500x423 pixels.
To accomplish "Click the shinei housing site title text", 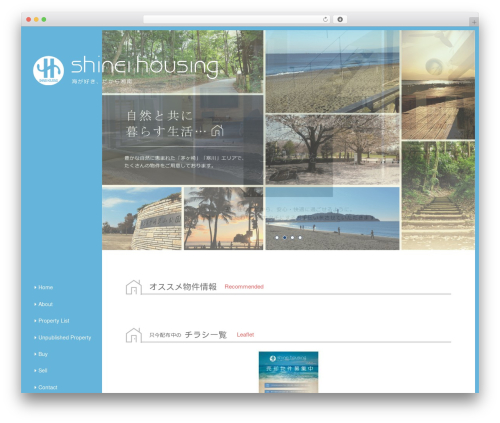I will [145, 67].
